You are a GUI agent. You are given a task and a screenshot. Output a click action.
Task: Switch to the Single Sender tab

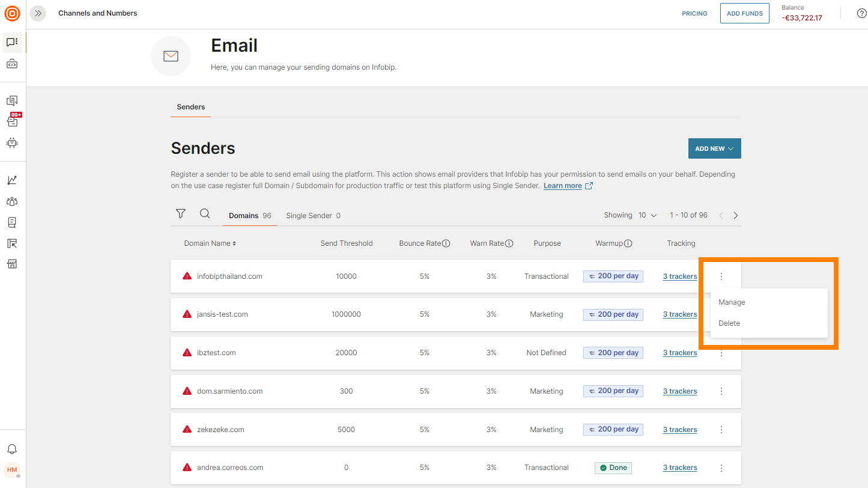313,215
